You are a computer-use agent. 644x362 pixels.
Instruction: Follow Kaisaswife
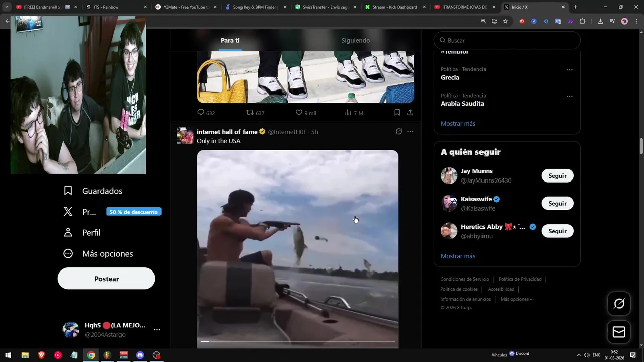[557, 204]
